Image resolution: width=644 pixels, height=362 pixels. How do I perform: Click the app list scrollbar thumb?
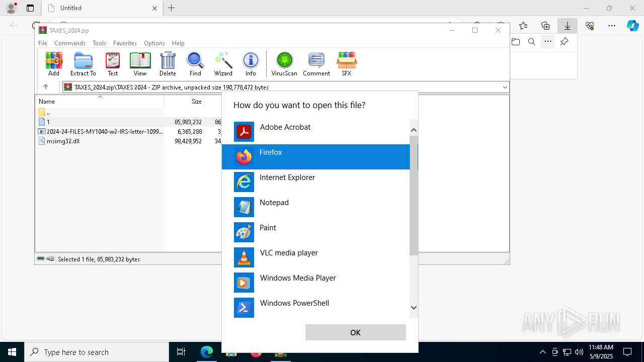[414, 195]
